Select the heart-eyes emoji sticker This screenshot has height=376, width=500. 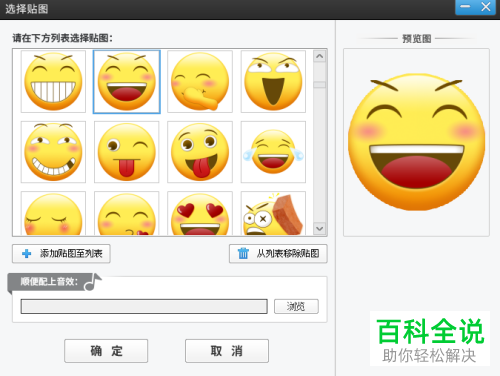click(200, 213)
